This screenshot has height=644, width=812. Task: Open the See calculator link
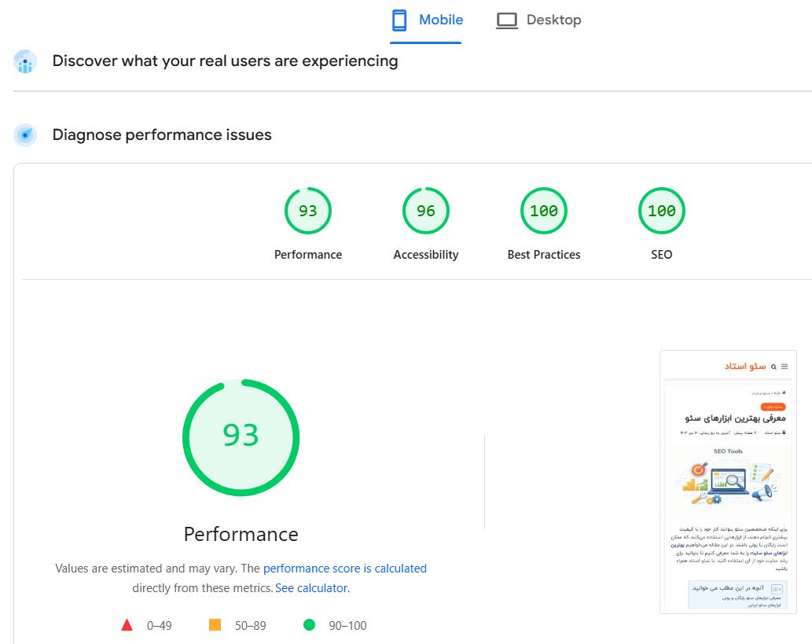click(x=312, y=588)
